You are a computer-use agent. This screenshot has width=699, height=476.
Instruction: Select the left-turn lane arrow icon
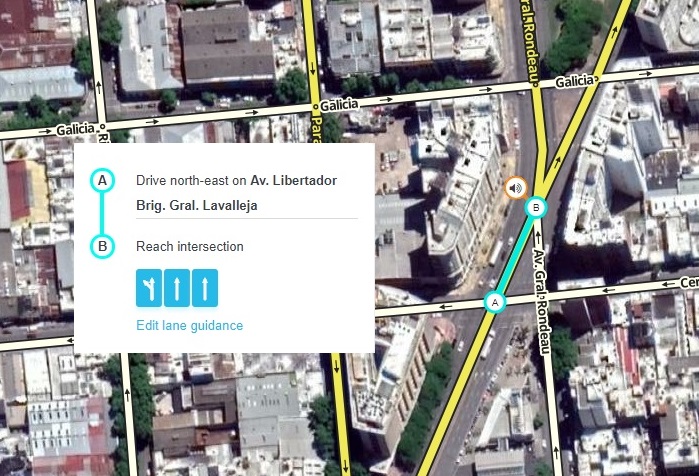[149, 288]
